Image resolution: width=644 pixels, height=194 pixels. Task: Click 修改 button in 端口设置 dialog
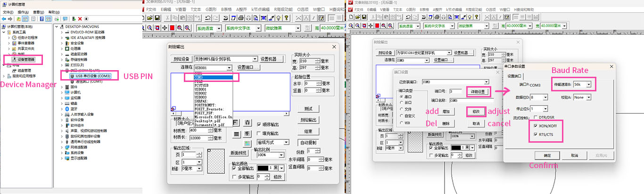click(476, 112)
